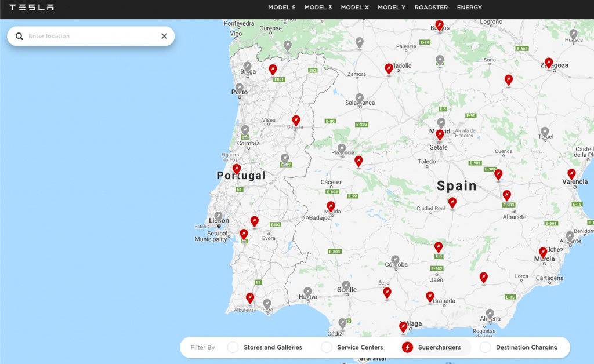Enable the Stores and Galleries filter
The width and height of the screenshot is (594, 364).
(233, 348)
